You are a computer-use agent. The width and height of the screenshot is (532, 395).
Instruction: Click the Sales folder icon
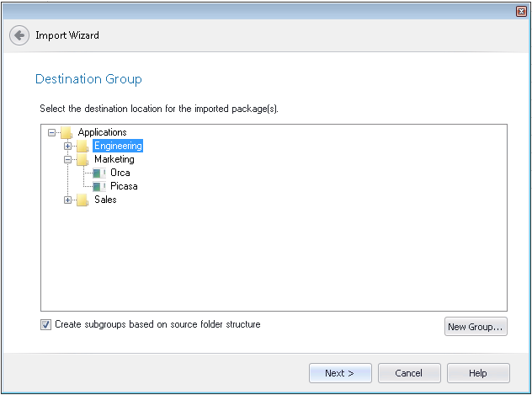pyautogui.click(x=82, y=200)
